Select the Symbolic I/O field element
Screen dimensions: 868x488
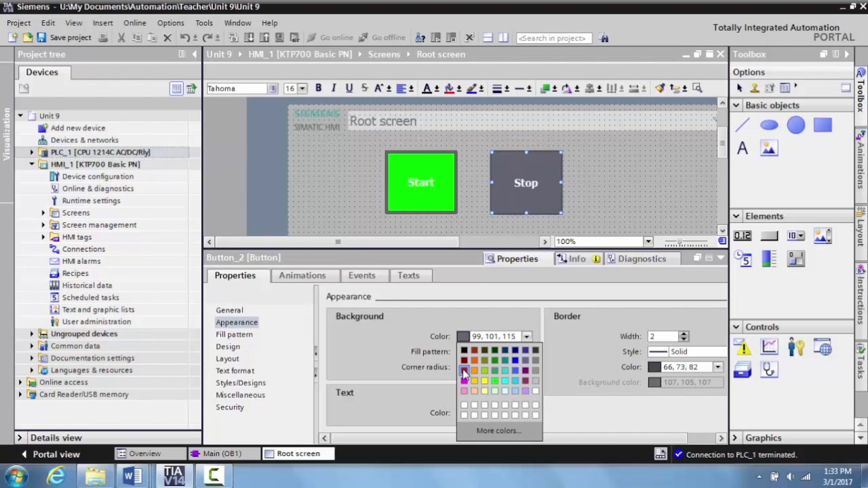pos(796,236)
